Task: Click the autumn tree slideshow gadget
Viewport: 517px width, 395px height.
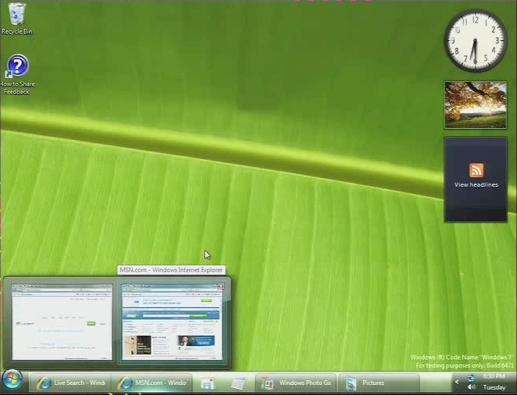Action: [x=476, y=105]
